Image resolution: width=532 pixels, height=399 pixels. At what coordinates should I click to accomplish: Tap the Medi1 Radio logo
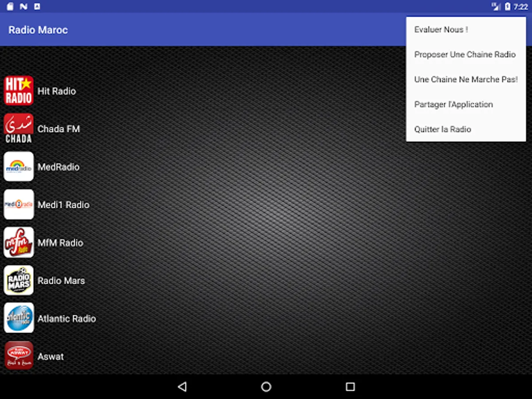(x=19, y=204)
